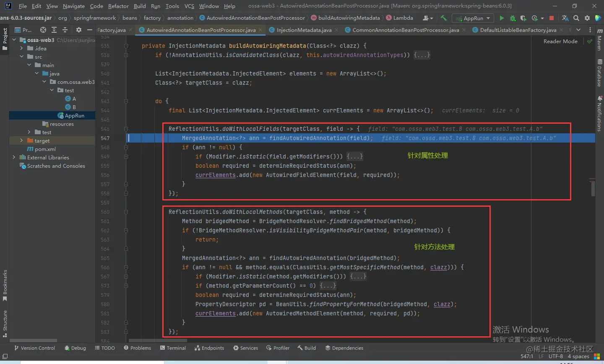The width and height of the screenshot is (604, 364).
Task: Select opened file locate target icon
Action: (43, 30)
